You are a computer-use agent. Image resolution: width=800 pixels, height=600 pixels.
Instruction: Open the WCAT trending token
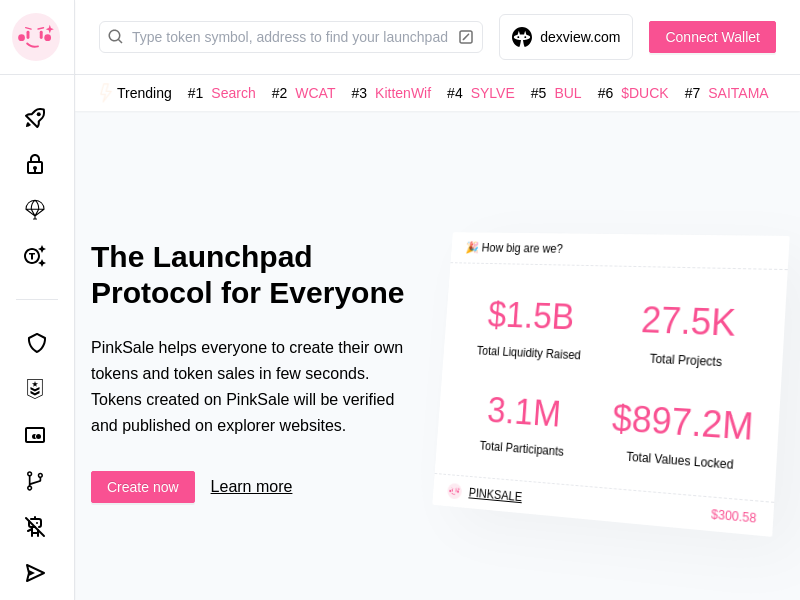click(x=315, y=93)
